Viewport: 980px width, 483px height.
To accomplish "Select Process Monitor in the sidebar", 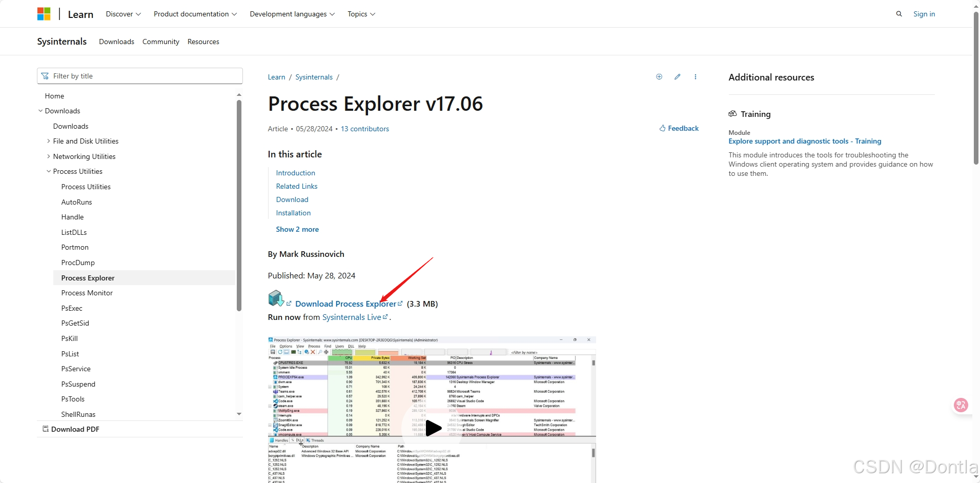I will (87, 293).
